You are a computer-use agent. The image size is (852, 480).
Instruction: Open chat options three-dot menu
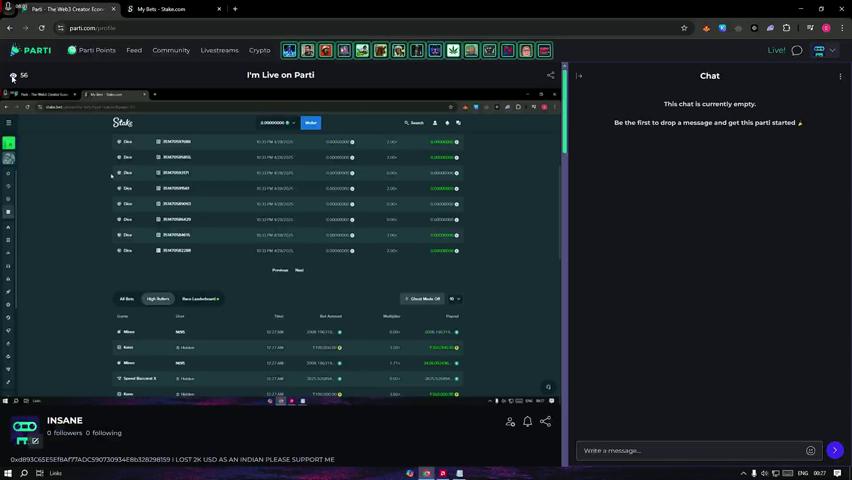(x=840, y=76)
